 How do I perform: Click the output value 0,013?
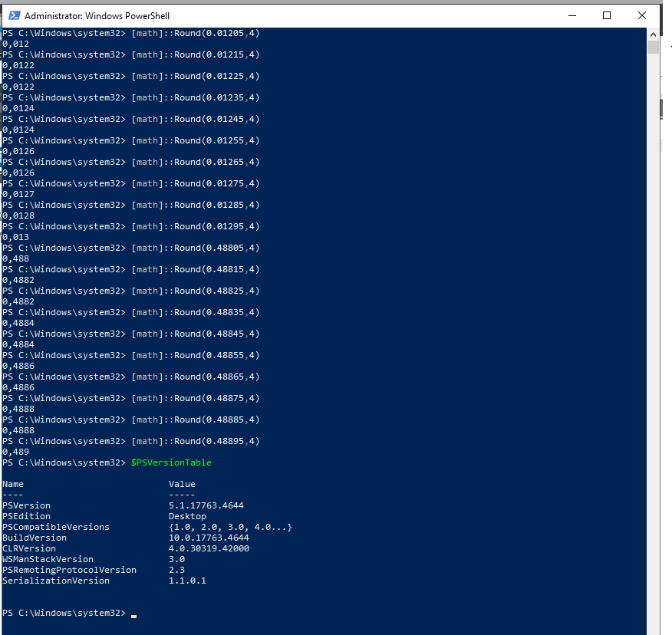coord(16,238)
